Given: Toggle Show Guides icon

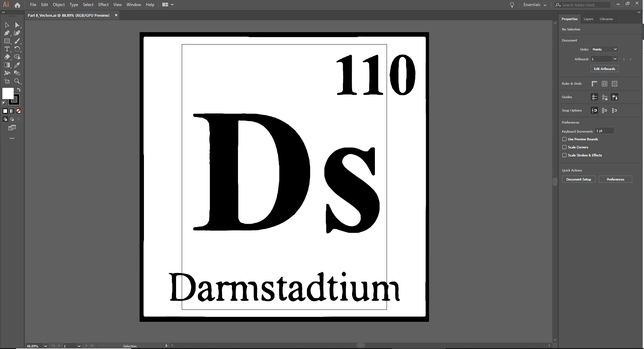Looking at the screenshot, I should [594, 97].
